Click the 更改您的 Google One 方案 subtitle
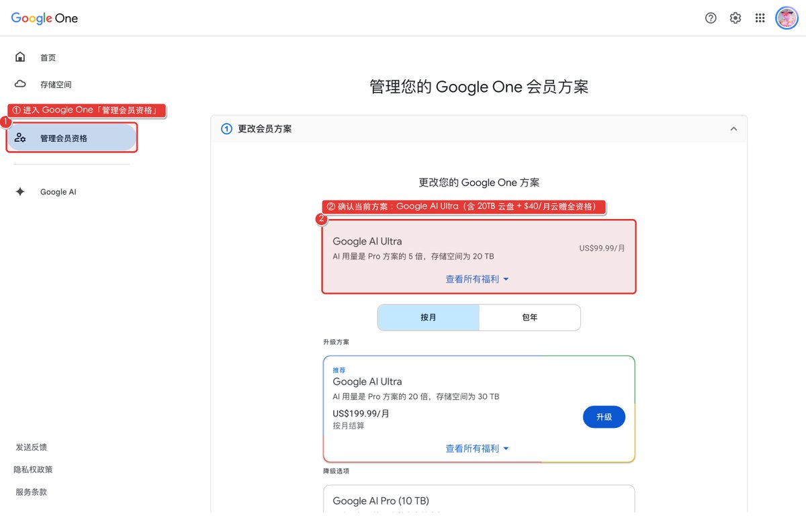806x532 pixels. 479,182
